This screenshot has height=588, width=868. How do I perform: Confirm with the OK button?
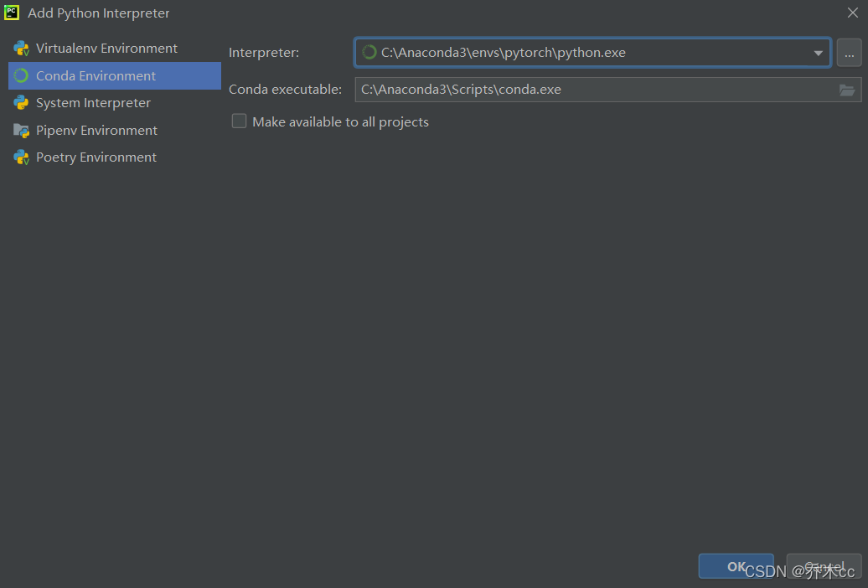tap(736, 566)
